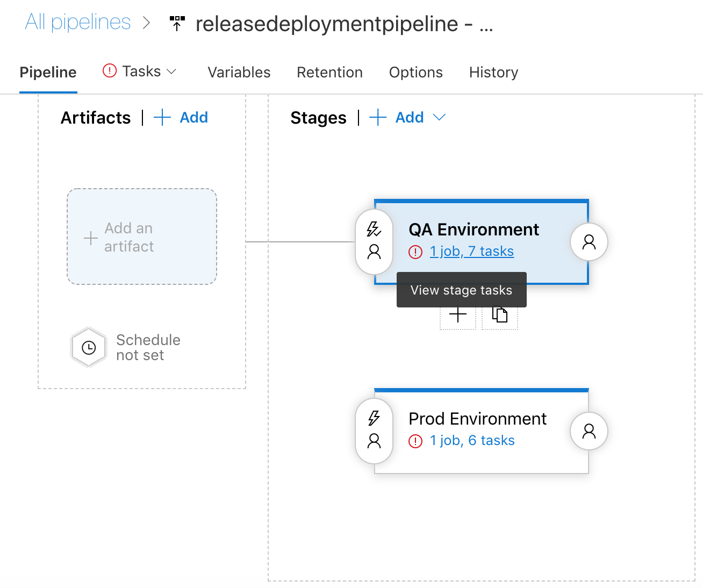This screenshot has width=703, height=588.
Task: Select the QA Environment stage name
Action: pos(474,230)
